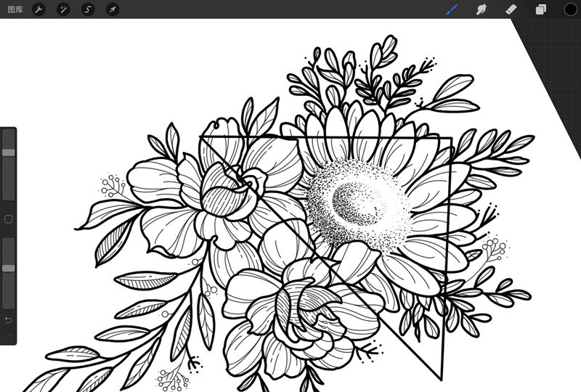Select the Paint brush tool

click(x=452, y=9)
